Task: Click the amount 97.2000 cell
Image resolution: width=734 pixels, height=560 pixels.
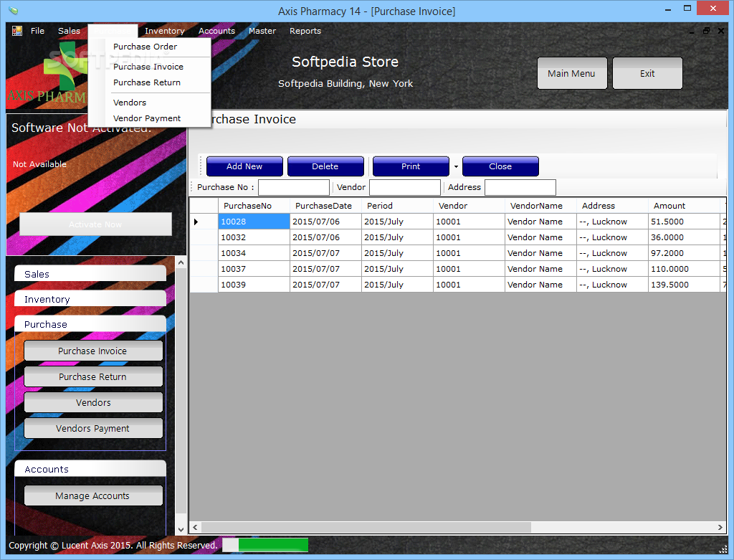Action: (x=683, y=253)
